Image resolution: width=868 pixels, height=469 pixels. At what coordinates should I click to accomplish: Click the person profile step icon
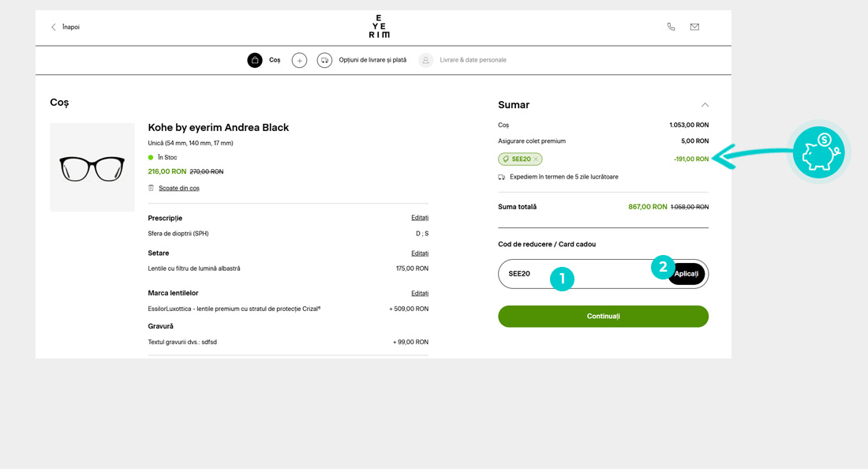[425, 60]
